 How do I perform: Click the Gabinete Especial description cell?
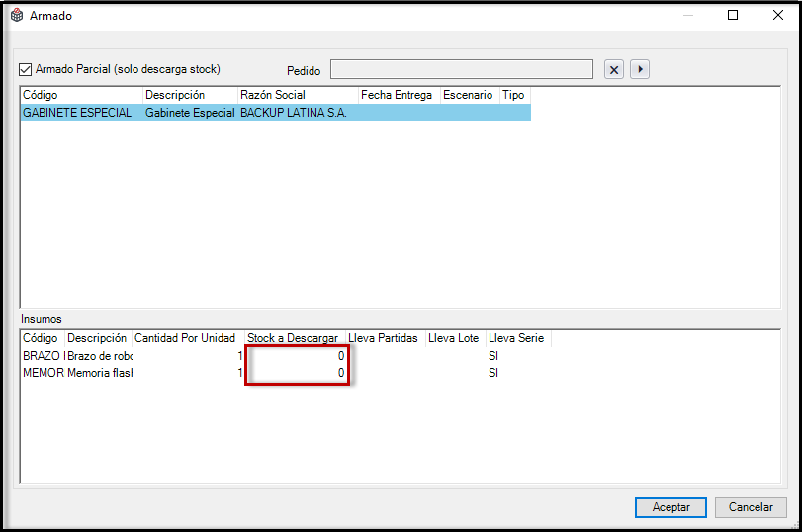tap(190, 113)
